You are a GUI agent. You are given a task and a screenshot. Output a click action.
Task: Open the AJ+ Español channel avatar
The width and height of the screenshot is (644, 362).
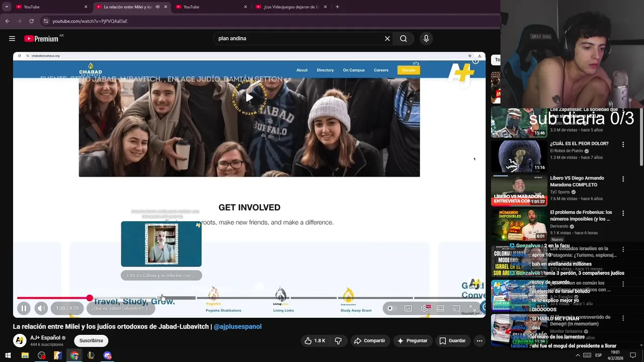(20, 340)
